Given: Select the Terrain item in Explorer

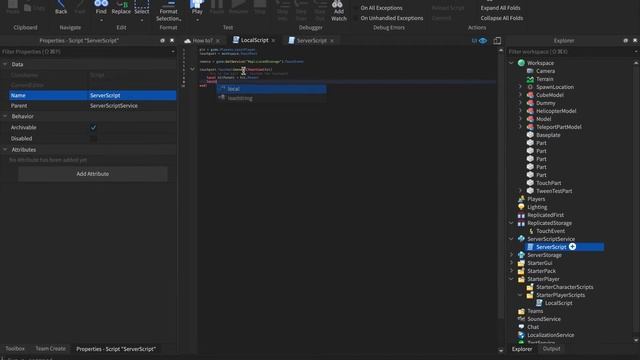Looking at the screenshot, I should pos(544,79).
